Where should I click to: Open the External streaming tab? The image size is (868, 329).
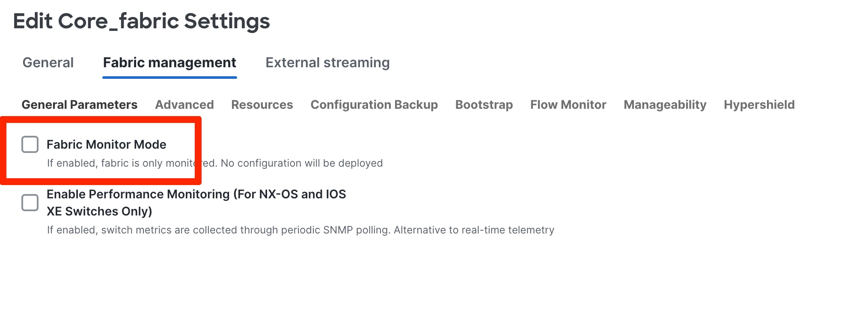click(327, 63)
